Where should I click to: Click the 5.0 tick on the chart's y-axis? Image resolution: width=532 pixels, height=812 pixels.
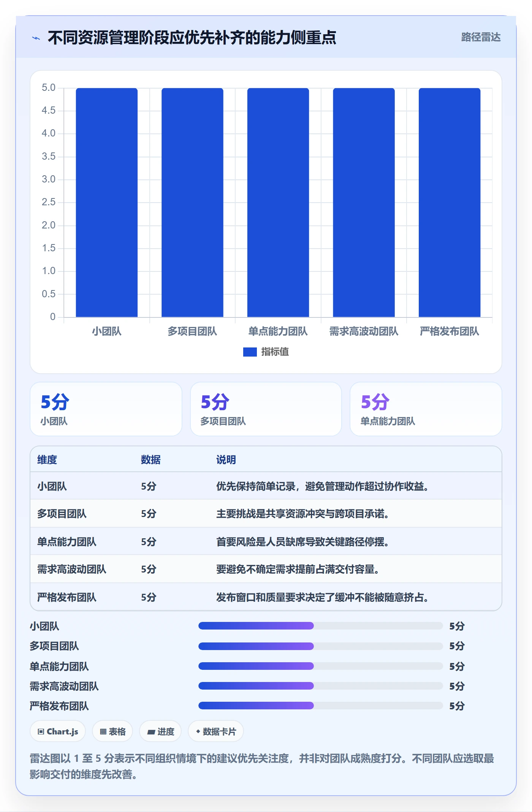coord(49,88)
